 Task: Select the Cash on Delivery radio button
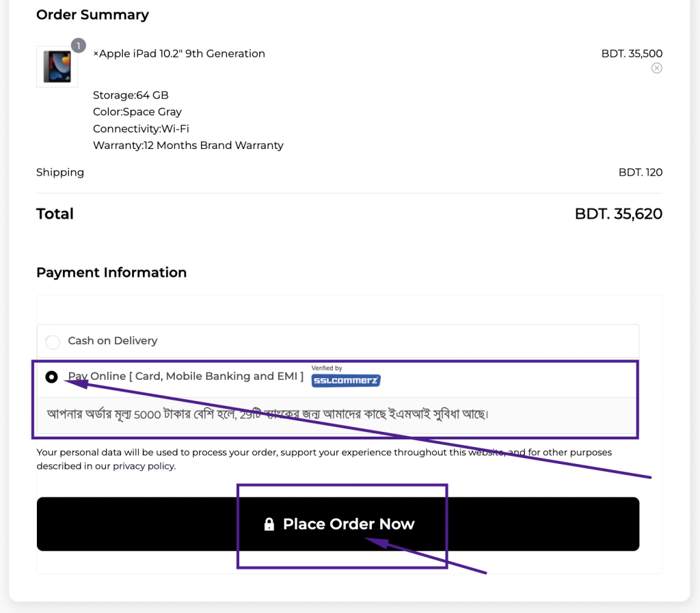(x=53, y=342)
